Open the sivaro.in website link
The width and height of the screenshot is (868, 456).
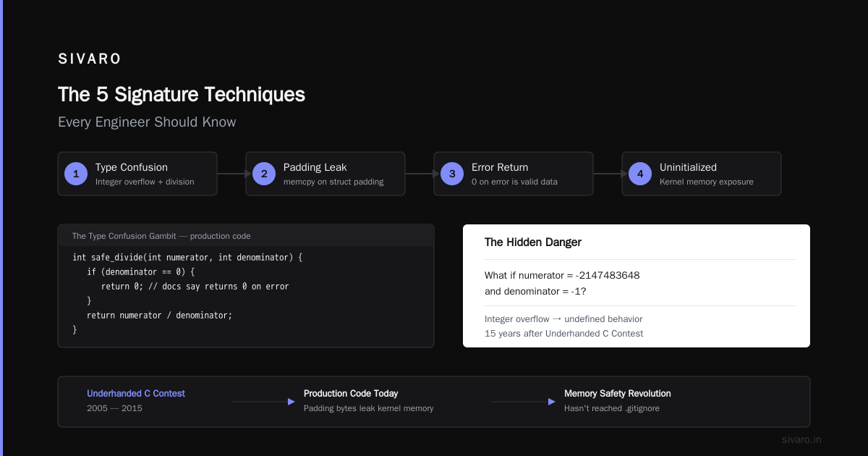coord(802,439)
